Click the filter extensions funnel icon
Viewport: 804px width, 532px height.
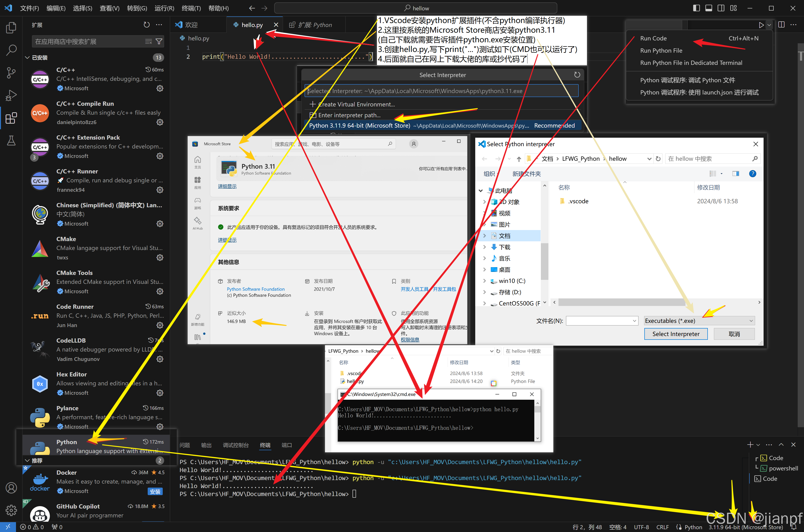(159, 41)
